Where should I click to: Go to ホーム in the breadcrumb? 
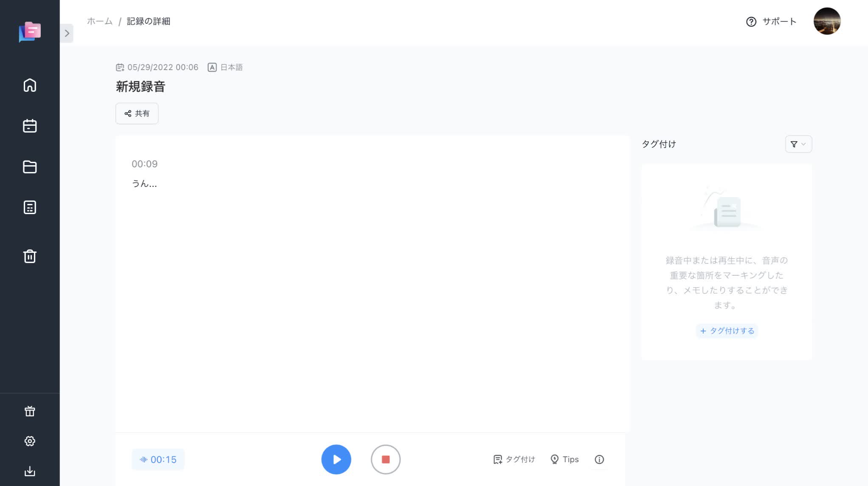[100, 21]
